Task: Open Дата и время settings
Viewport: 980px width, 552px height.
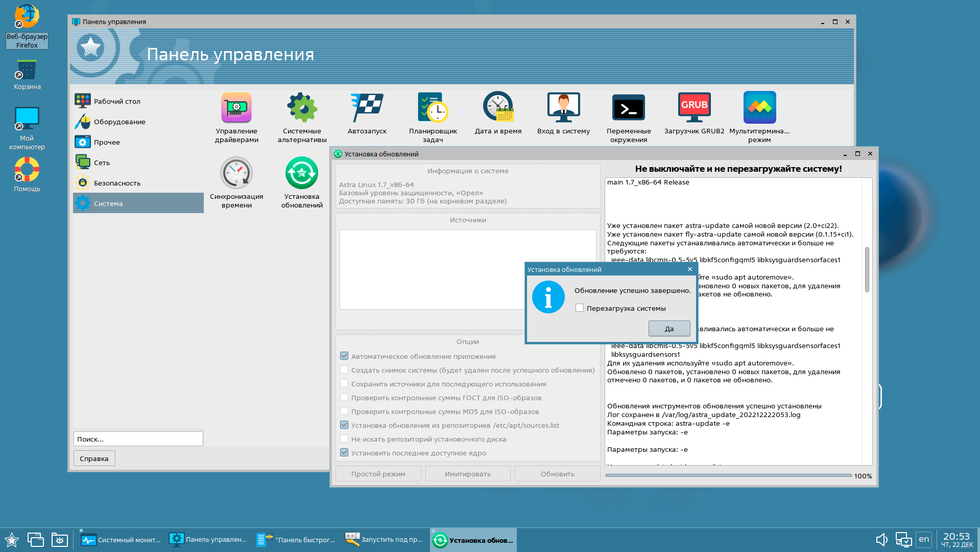Action: click(498, 114)
